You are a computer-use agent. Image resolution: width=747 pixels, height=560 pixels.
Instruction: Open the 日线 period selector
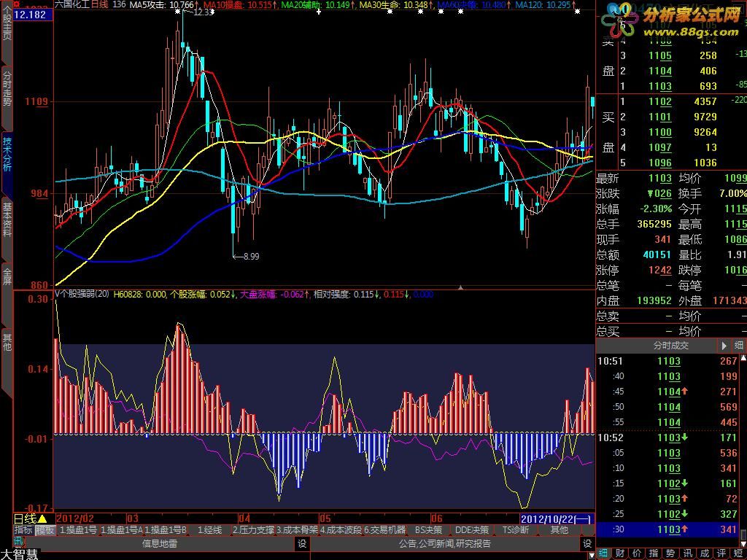30,519
